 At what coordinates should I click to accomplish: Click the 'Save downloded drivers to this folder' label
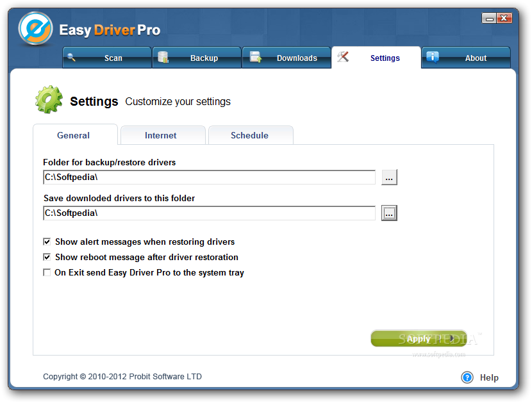point(119,198)
